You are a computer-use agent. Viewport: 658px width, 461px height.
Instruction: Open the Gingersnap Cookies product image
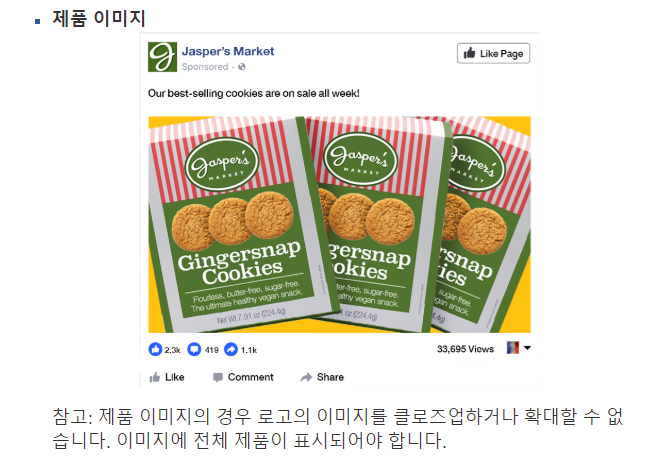[339, 224]
